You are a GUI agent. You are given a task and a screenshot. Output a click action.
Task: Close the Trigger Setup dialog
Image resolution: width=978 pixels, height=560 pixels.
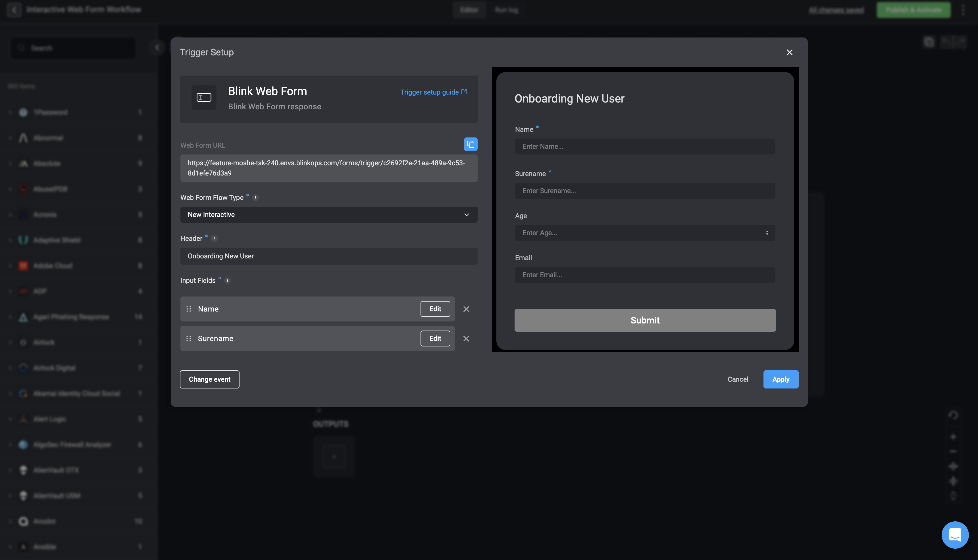(x=789, y=52)
